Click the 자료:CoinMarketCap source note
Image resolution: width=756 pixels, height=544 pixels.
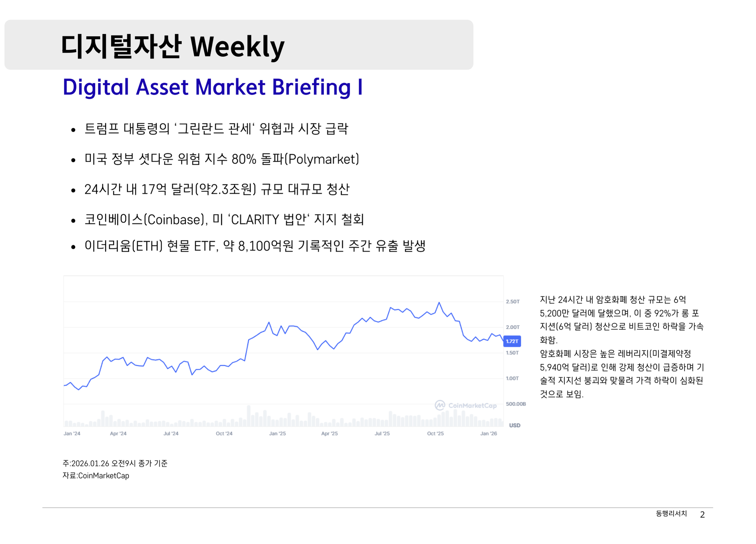tap(96, 476)
